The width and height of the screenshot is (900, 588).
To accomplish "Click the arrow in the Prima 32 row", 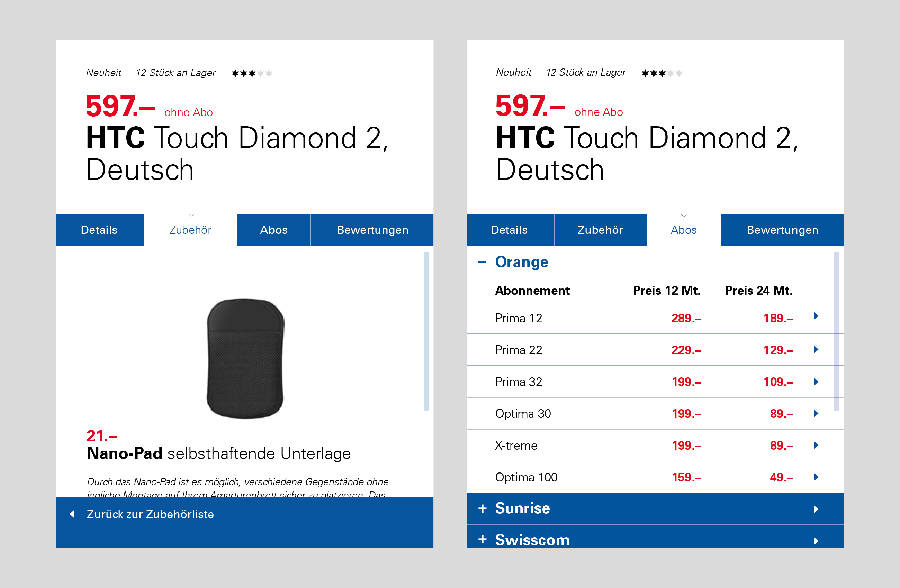I will [816, 382].
